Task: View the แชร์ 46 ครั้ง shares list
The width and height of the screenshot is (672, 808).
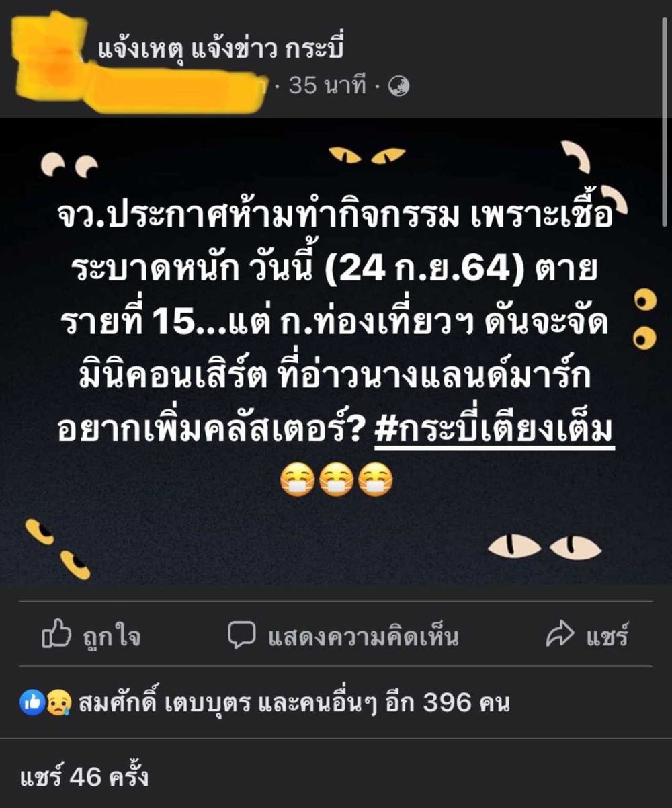Action: click(84, 777)
